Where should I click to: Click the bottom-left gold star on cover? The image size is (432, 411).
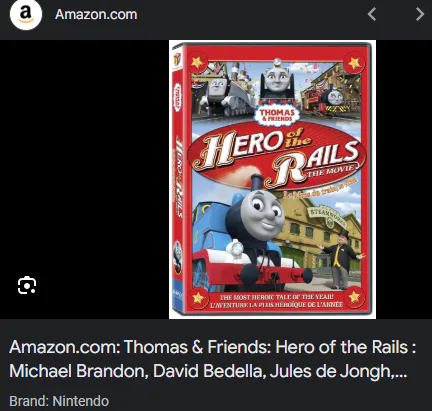click(197, 298)
